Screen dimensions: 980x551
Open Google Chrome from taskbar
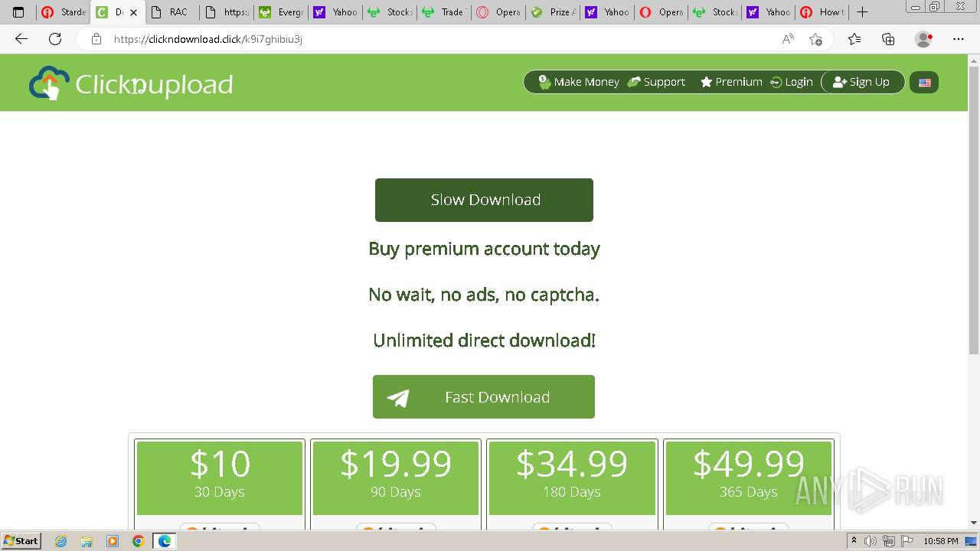[138, 541]
